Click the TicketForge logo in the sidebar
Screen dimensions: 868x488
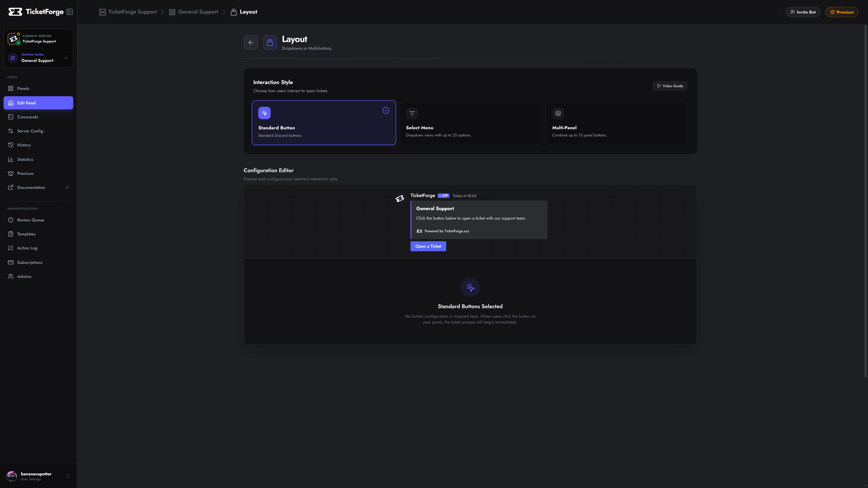point(36,12)
